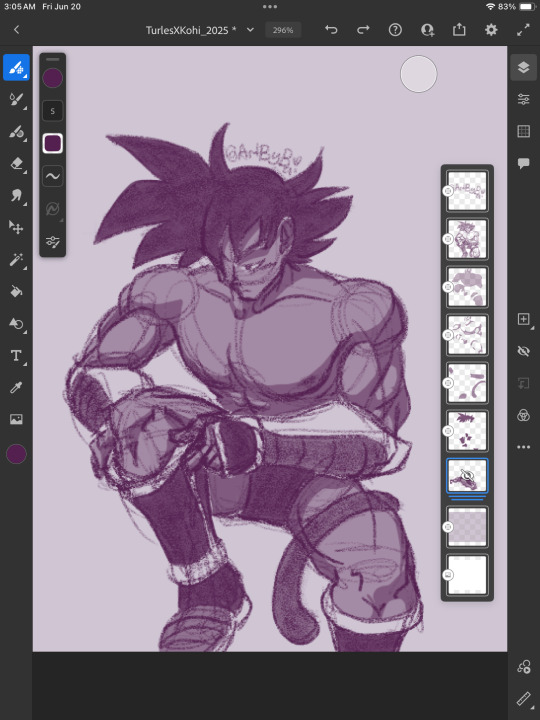
Task: Open the iPad multitasking three-dot menu
Action: coord(270,6)
